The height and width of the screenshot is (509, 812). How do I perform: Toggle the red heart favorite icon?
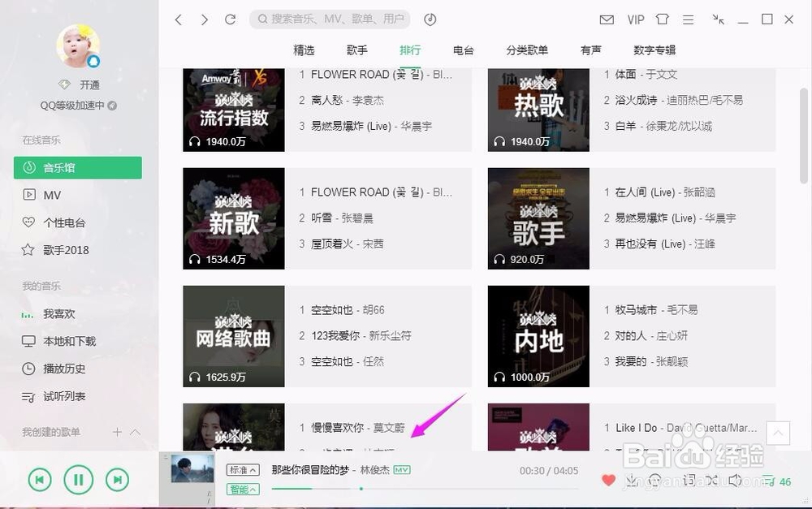point(608,481)
